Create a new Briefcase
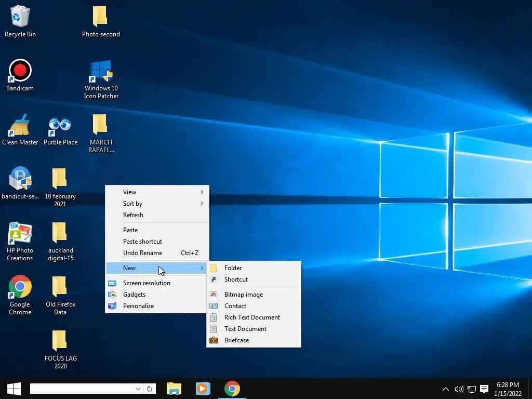 click(x=254, y=340)
